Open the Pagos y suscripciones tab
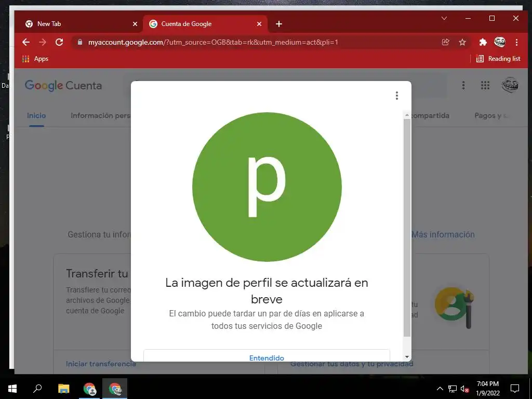The width and height of the screenshot is (532, 399). [491, 116]
